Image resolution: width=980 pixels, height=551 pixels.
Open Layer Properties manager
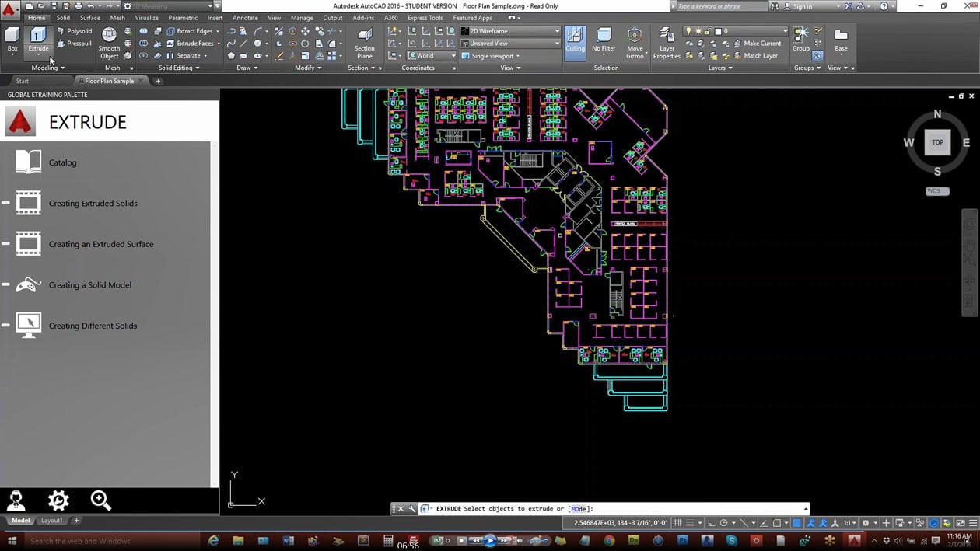point(667,43)
